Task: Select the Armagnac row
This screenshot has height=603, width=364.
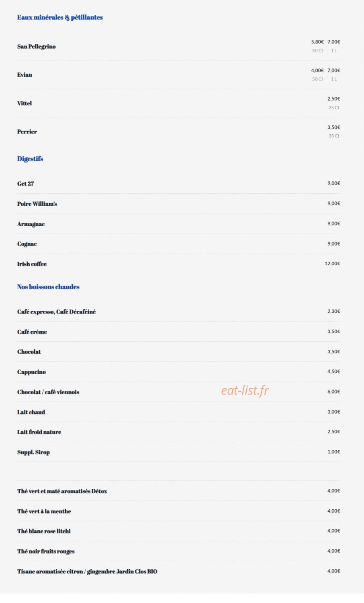Action: (178, 224)
